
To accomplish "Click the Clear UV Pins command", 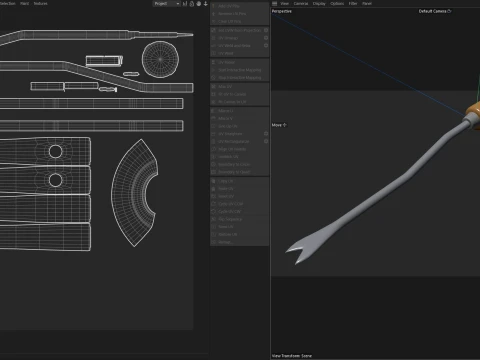I will point(239,21).
